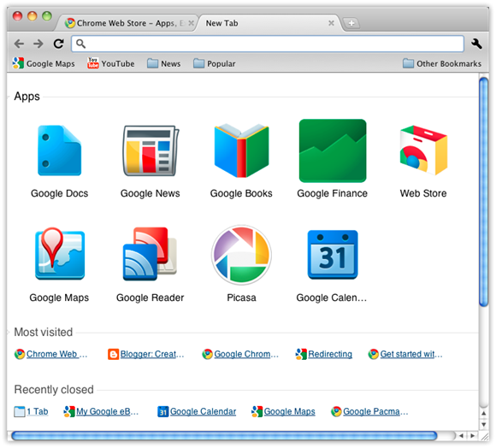Viewport: 496px width, 448px height.
Task: Open the wrench settings menu
Action: pos(476,44)
